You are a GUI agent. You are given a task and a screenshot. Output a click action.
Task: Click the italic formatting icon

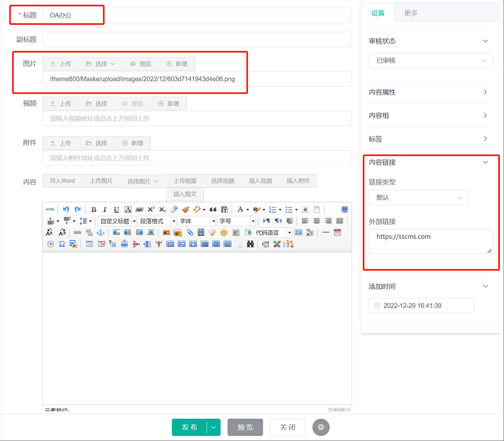pyautogui.click(x=105, y=209)
